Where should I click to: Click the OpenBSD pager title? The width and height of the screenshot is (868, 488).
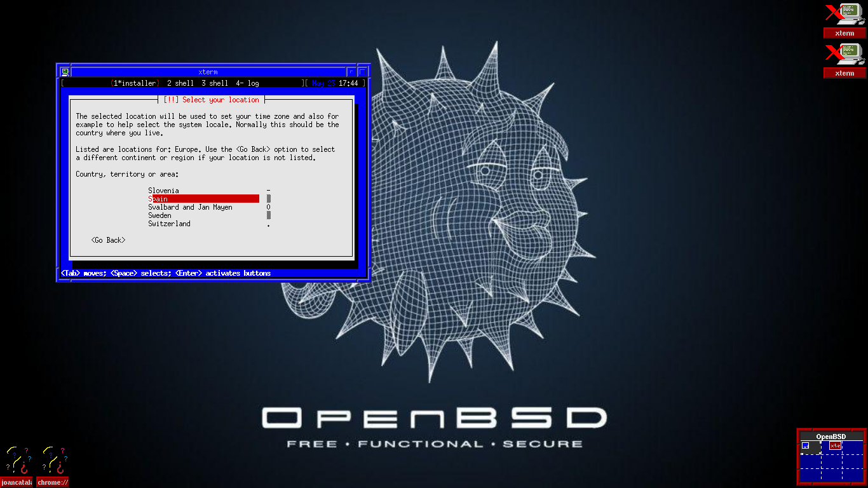[832, 437]
